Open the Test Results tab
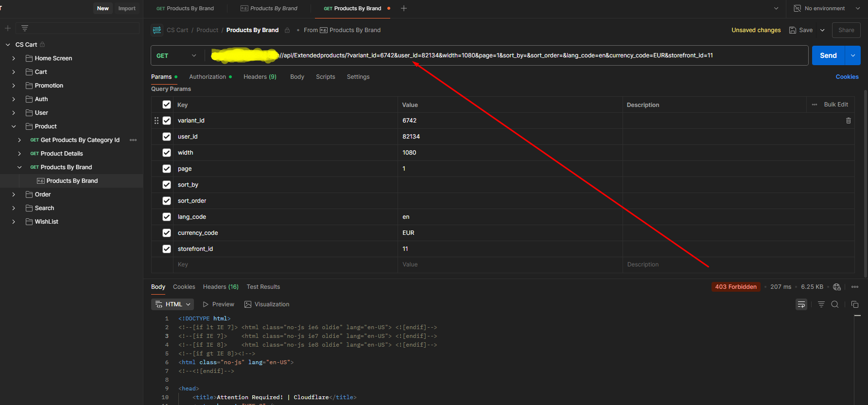 [263, 287]
